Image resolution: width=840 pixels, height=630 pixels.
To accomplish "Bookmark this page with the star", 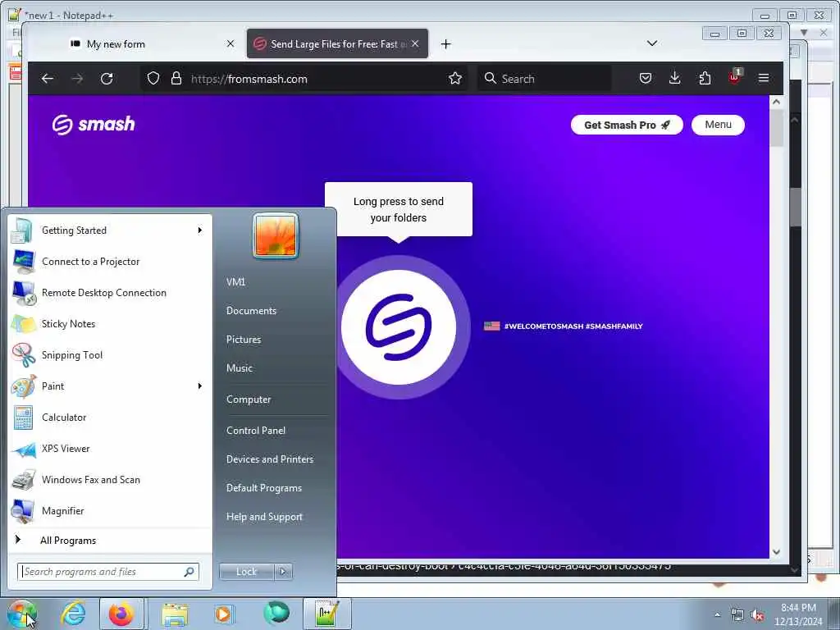I will (455, 79).
